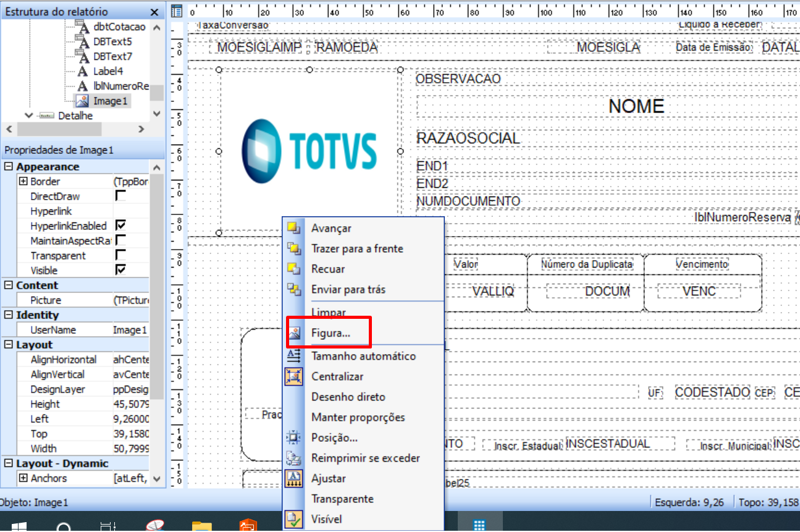Collapse the Identity property group
The width and height of the screenshot is (800, 532).
click(x=9, y=315)
